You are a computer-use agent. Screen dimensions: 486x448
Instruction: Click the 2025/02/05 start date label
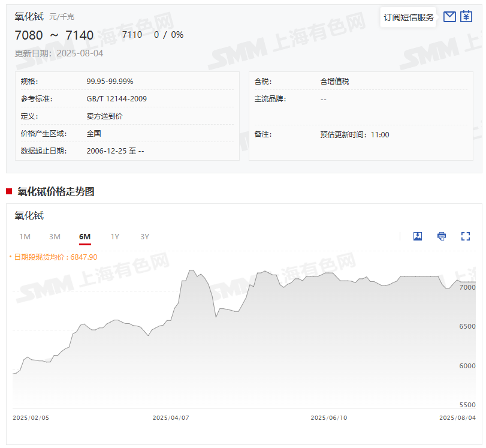pyautogui.click(x=31, y=417)
